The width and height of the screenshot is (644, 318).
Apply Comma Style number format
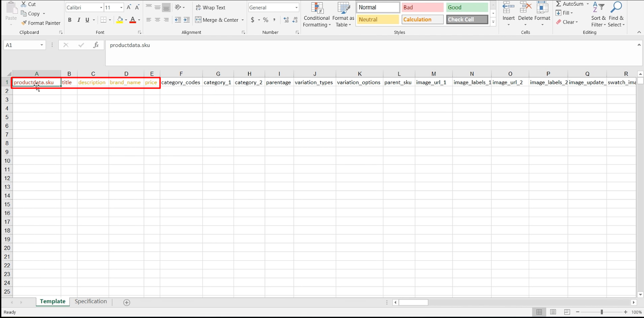click(x=275, y=20)
